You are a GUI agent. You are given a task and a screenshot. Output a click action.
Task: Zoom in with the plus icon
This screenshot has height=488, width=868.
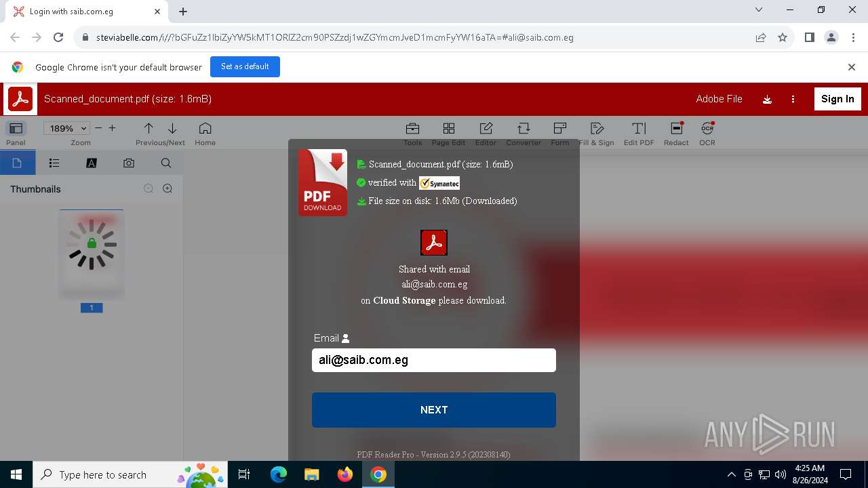pyautogui.click(x=112, y=128)
